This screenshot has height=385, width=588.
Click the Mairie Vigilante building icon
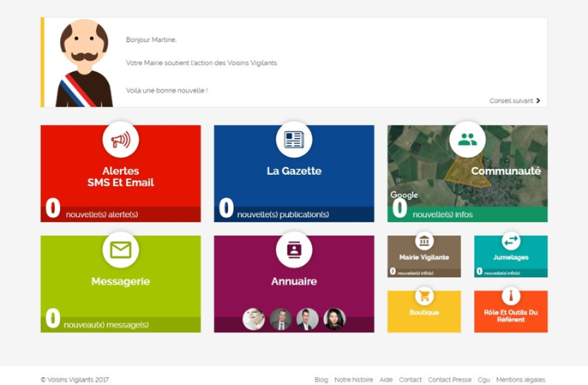click(424, 241)
